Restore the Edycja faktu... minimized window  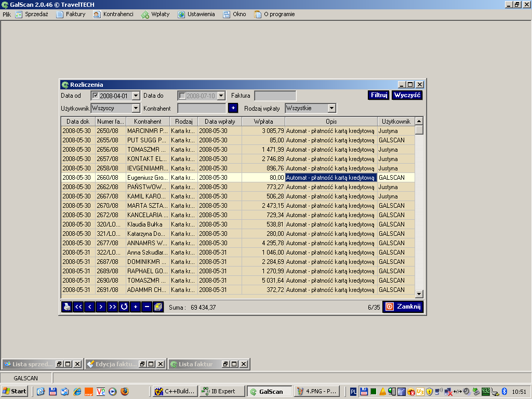142,364
